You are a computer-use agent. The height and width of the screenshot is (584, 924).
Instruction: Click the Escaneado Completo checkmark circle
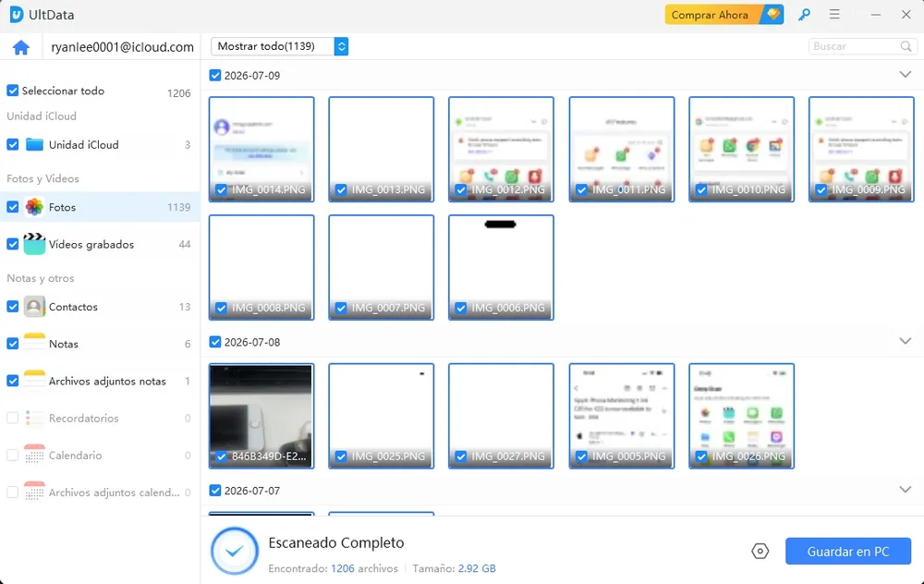tap(235, 551)
